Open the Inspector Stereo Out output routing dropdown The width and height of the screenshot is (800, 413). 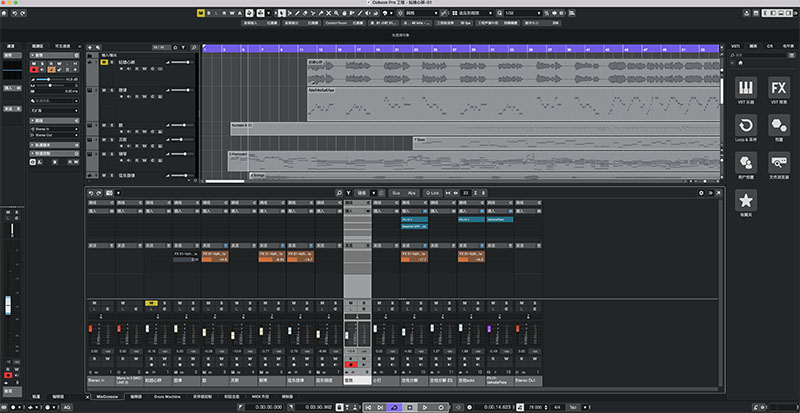click(54, 135)
